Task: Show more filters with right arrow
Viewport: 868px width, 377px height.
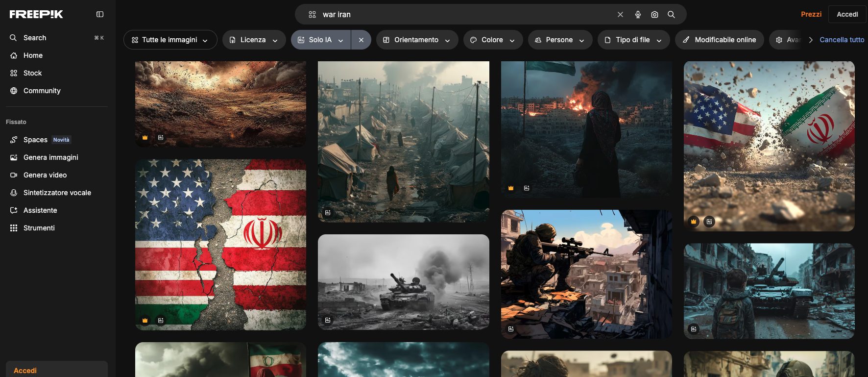Action: (x=811, y=40)
